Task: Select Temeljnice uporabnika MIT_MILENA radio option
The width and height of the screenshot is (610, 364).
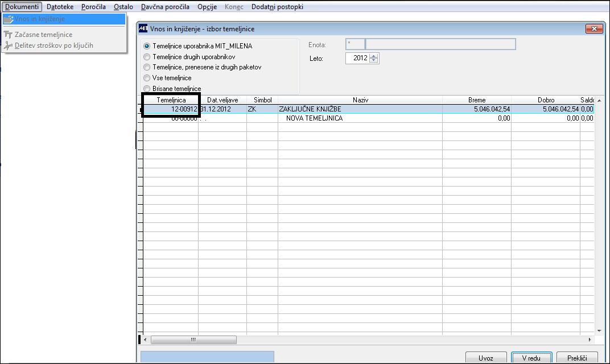Action: click(x=147, y=46)
